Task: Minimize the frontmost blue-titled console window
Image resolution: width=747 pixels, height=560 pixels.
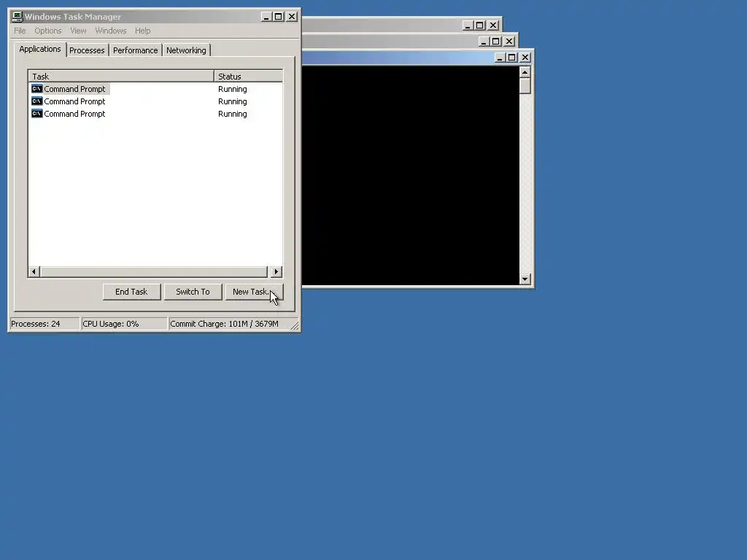Action: pos(499,58)
